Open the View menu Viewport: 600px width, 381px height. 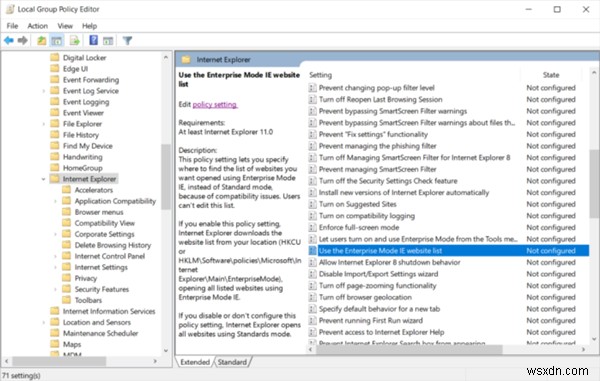point(65,26)
